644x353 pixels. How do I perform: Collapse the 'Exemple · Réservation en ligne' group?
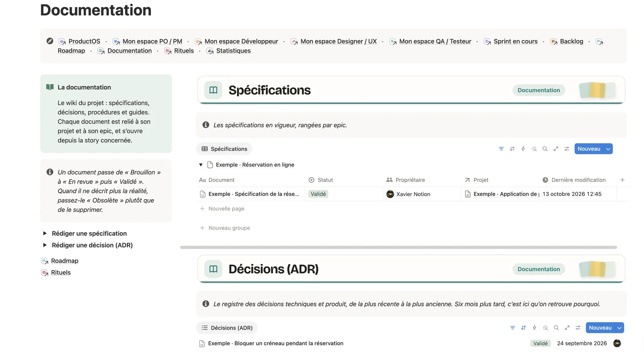click(x=201, y=165)
